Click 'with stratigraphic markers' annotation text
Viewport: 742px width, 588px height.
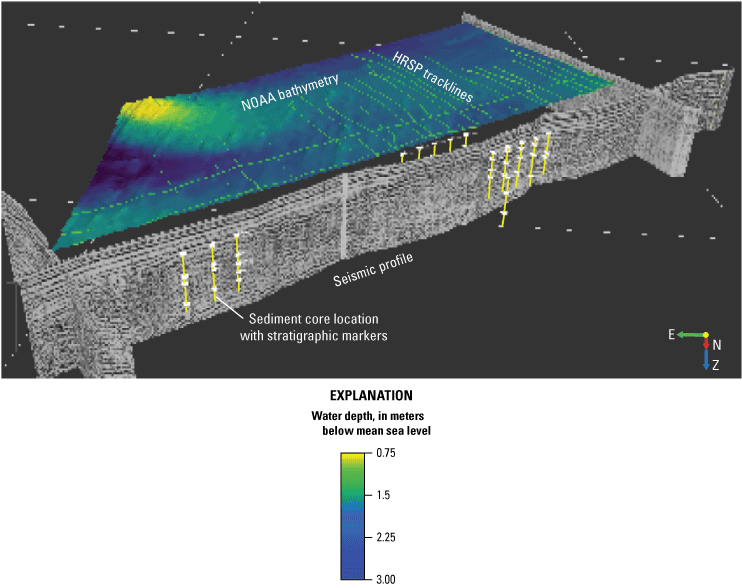coord(314,336)
